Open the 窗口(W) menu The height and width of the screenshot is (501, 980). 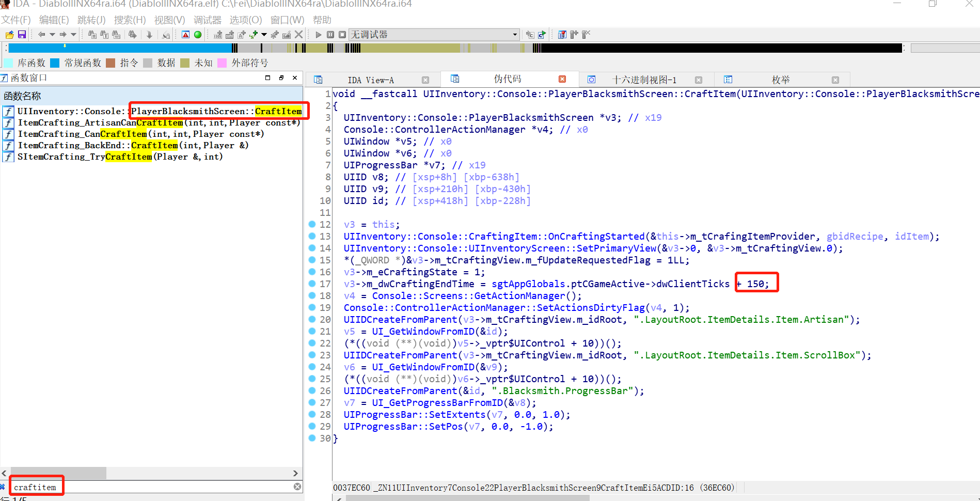click(288, 20)
